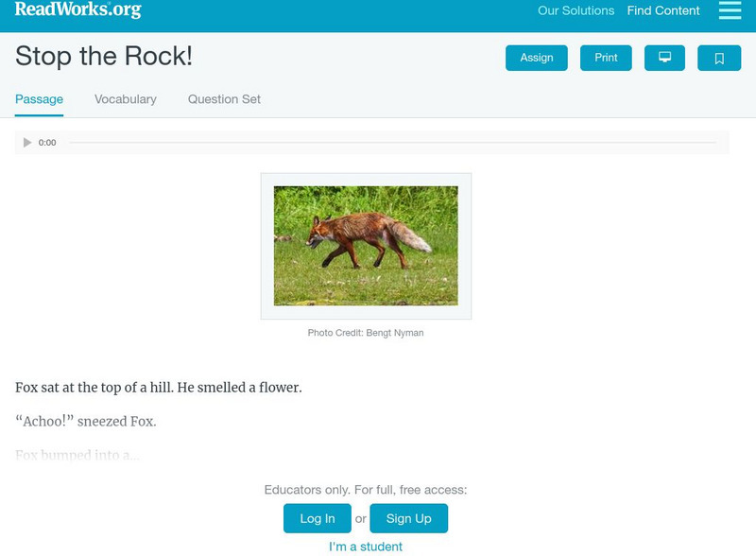Open the Our Solutions menu
This screenshot has height=556, width=756.
[576, 10]
